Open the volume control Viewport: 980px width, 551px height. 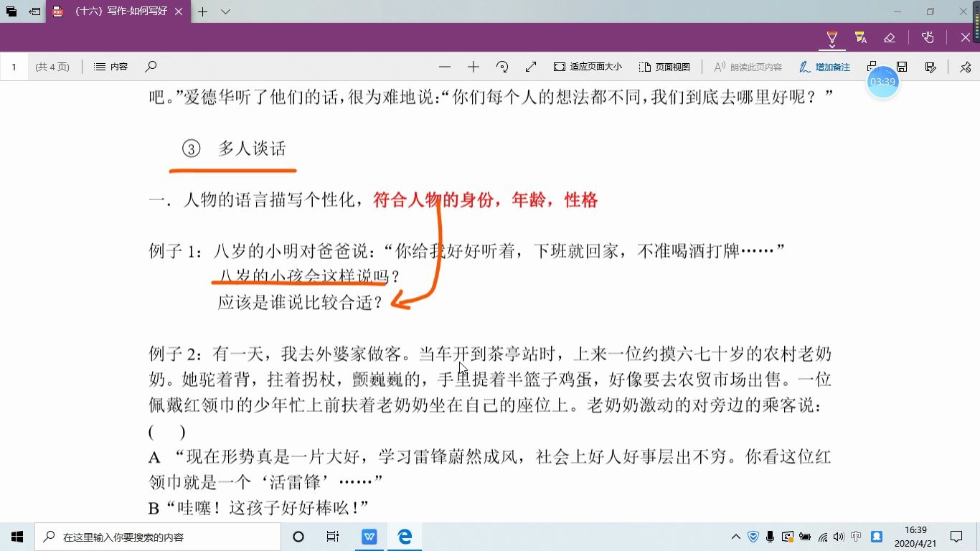(839, 537)
